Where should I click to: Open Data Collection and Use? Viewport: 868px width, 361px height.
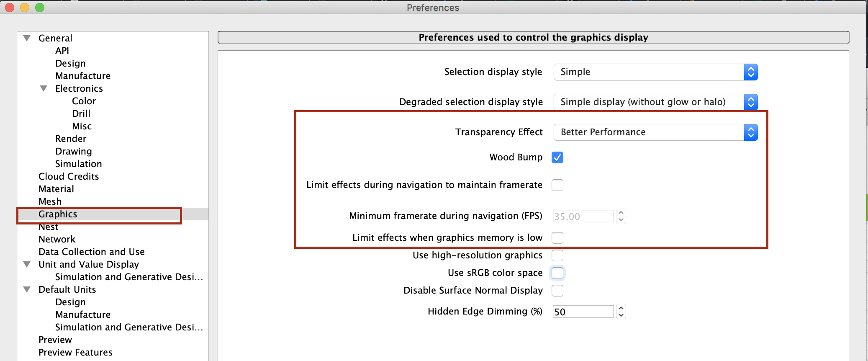tap(92, 252)
